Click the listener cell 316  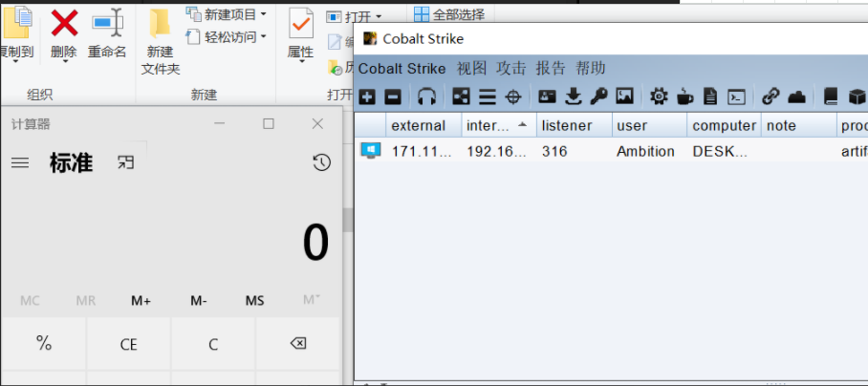coord(554,152)
